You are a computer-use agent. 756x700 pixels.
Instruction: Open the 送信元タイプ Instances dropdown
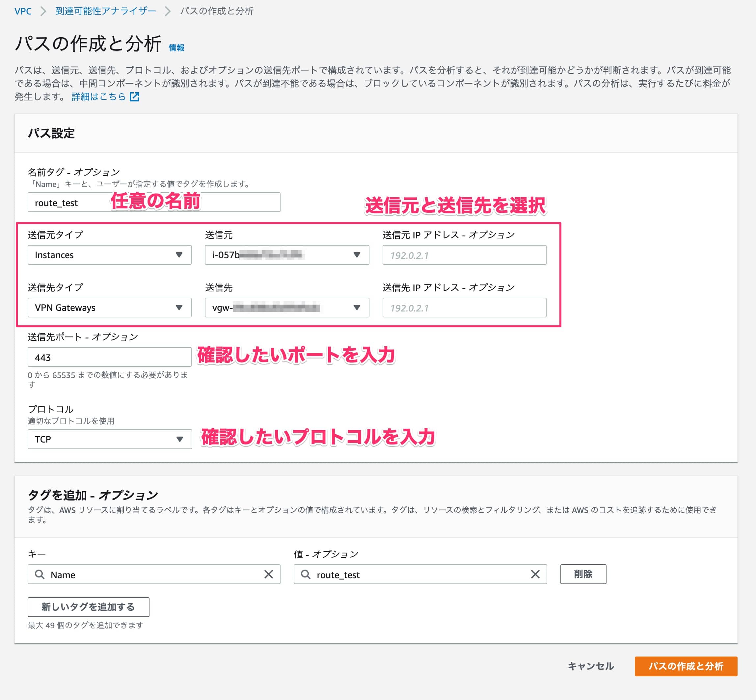click(109, 255)
